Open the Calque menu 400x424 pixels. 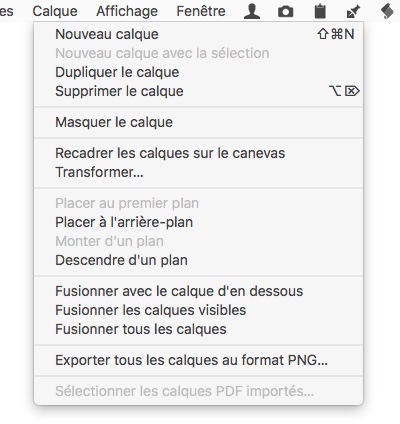coord(55,11)
